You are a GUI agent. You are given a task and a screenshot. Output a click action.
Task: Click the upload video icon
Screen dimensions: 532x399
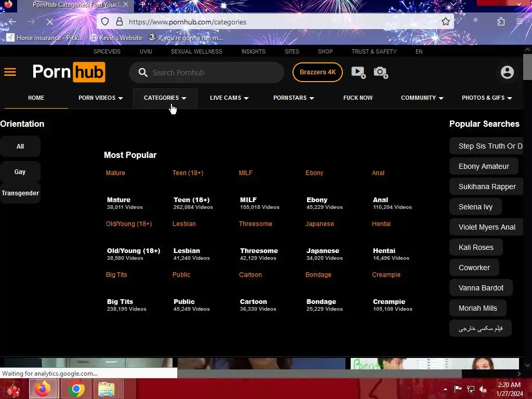[x=358, y=72]
